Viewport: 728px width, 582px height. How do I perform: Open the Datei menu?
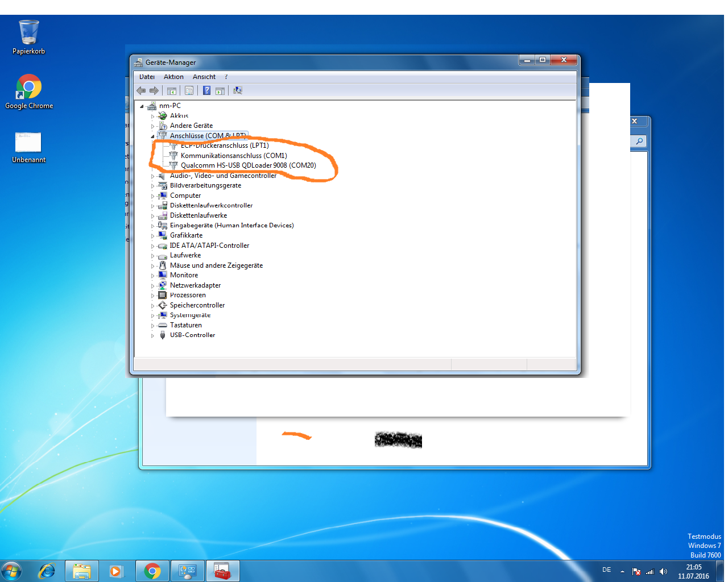coord(147,77)
